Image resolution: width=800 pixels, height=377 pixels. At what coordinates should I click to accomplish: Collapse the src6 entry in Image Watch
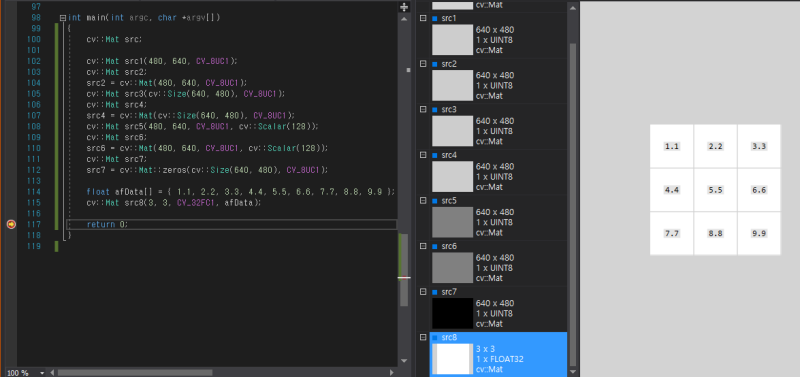423,246
